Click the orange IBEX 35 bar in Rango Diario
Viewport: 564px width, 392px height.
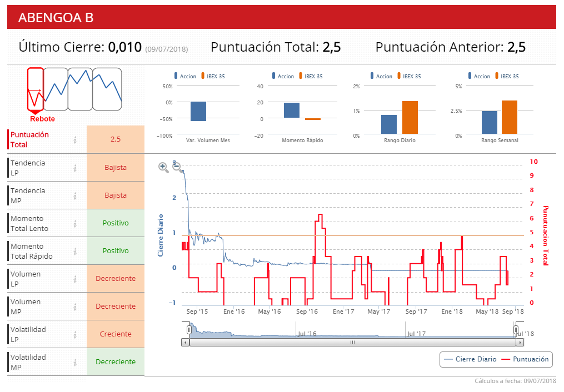410,118
